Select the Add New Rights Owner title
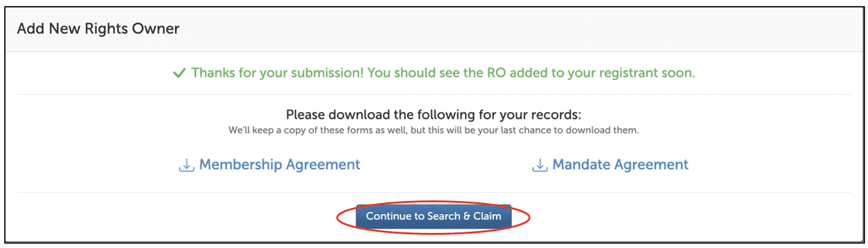The height and width of the screenshot is (248, 868). coord(98,29)
